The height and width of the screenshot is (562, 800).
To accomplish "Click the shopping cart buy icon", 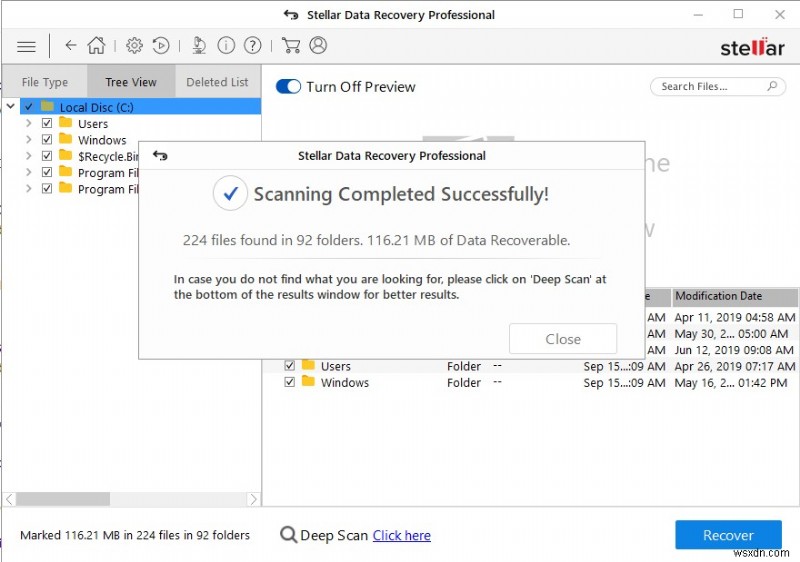I will [291, 45].
